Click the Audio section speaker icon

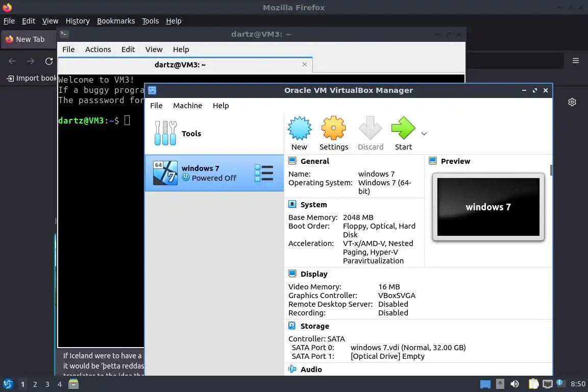[292, 369]
